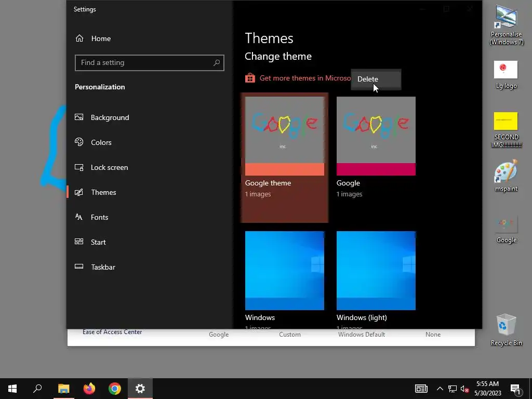Select the Google desktop image icon
Viewport: 532px width, 399px height.
click(506, 229)
